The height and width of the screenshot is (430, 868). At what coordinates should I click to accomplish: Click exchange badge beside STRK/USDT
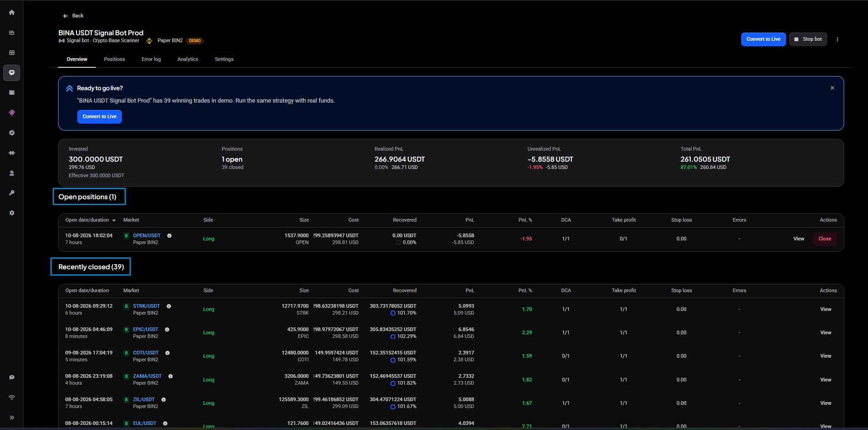126,306
